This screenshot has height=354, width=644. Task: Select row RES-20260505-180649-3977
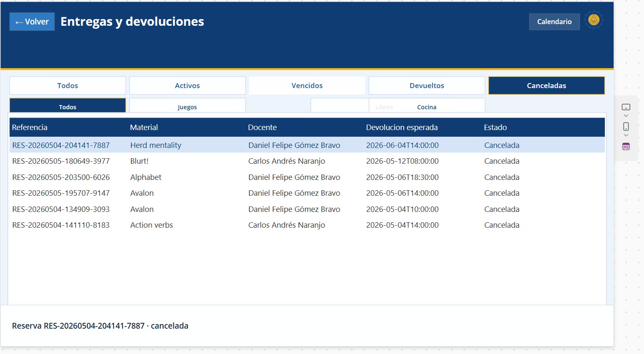point(307,161)
